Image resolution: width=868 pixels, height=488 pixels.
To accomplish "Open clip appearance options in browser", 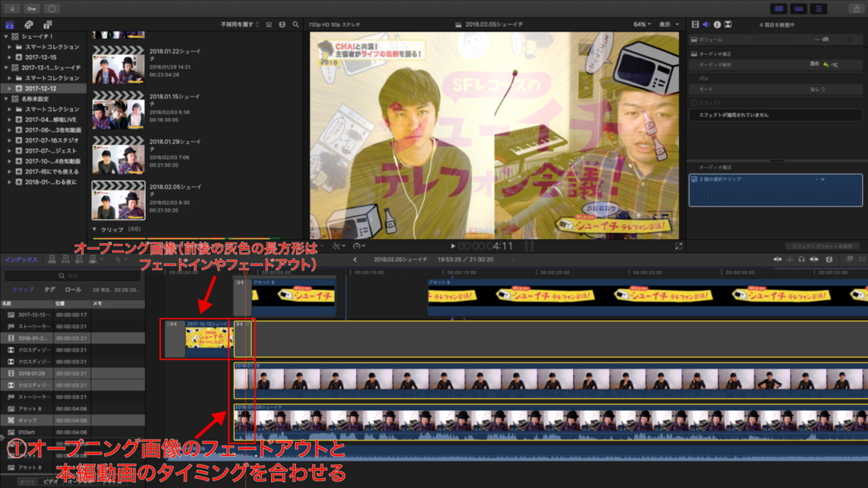I will (282, 25).
